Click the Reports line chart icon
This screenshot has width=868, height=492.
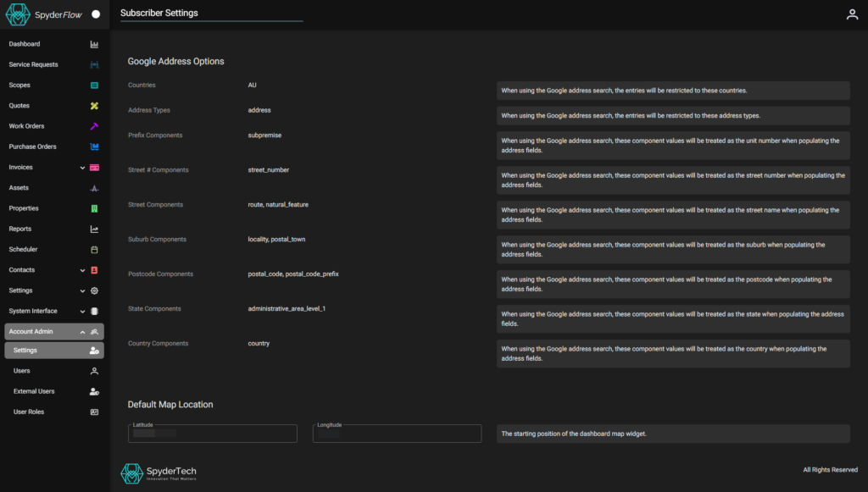point(95,229)
